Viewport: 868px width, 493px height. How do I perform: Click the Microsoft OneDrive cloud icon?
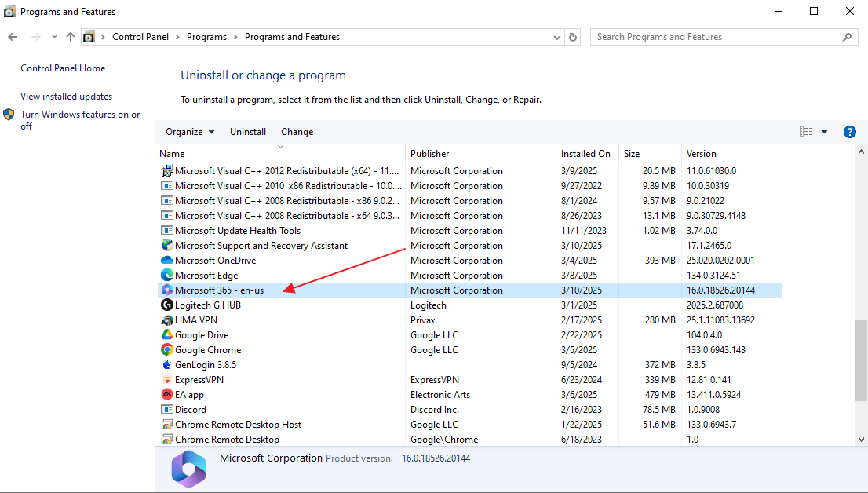tap(166, 261)
